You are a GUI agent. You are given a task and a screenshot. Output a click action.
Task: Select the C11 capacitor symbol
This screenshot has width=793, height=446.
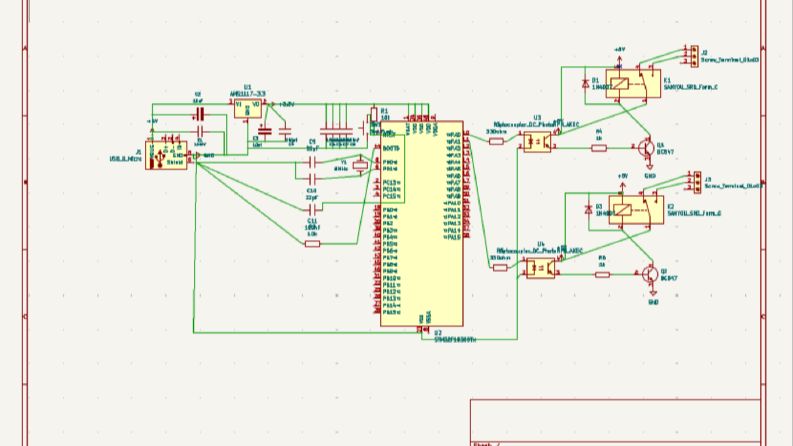[x=312, y=209]
